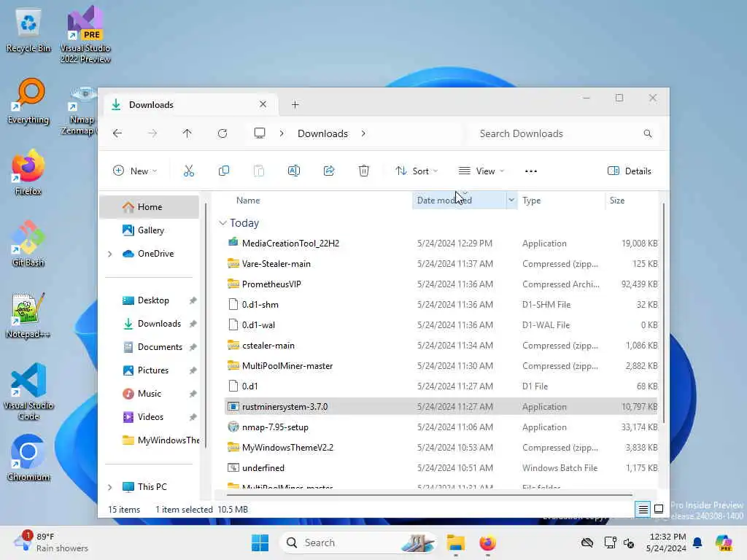Select Home in navigation pane
The width and height of the screenshot is (747, 560).
tap(149, 207)
